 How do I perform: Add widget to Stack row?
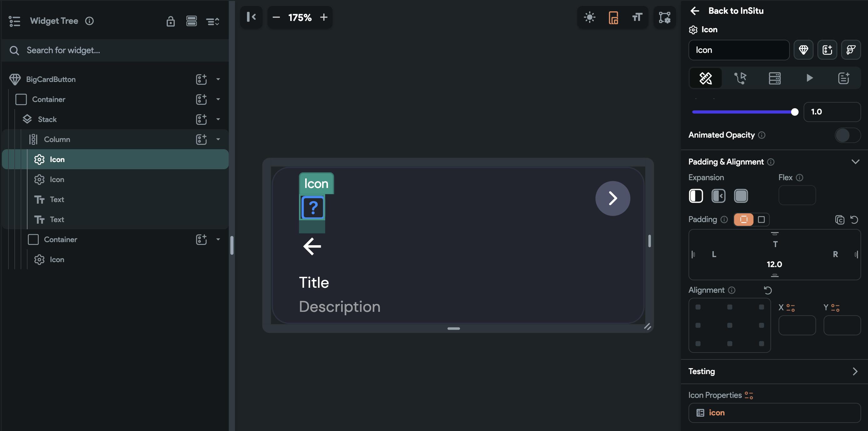coord(201,119)
